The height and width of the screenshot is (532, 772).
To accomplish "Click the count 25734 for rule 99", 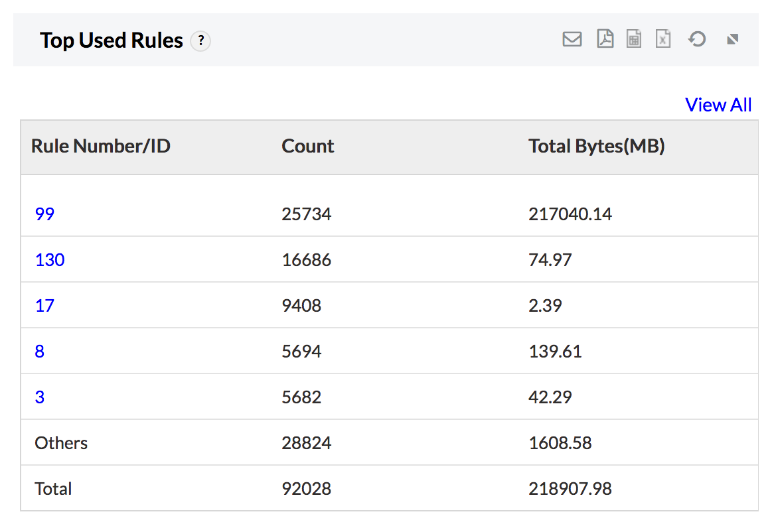I will 307,214.
